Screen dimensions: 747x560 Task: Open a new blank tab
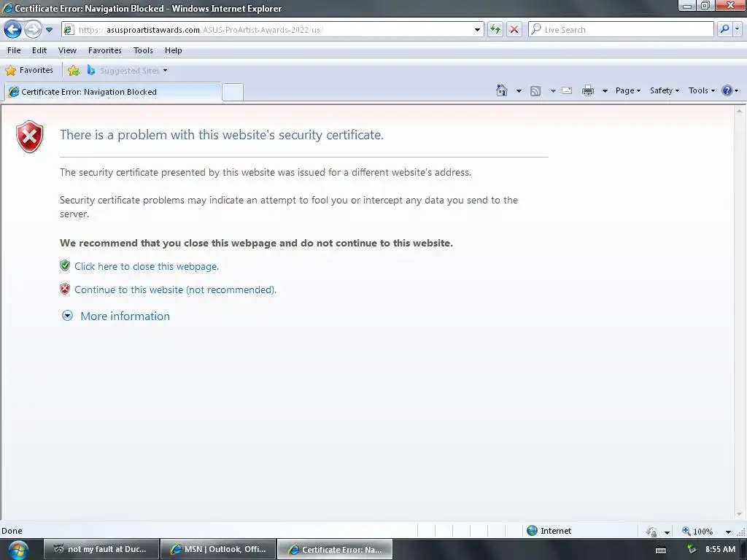coord(233,92)
